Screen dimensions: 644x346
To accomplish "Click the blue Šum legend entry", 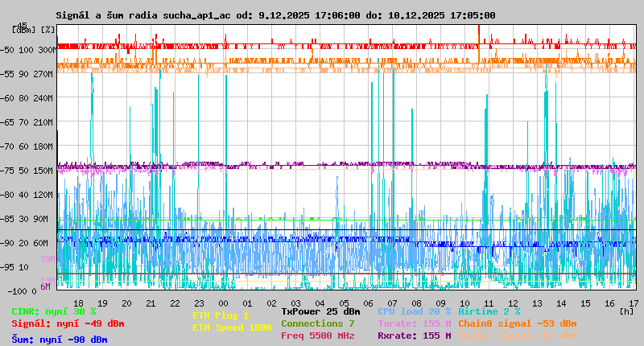I will coord(60,340).
